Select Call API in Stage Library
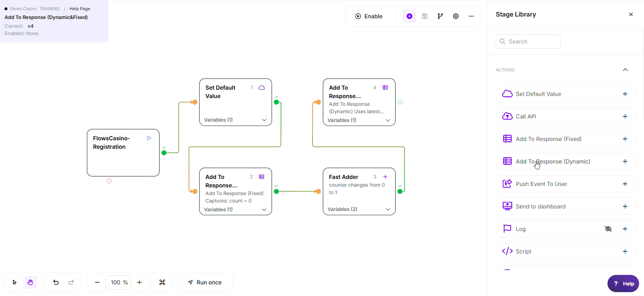Screen dimensions: 644x296 point(565,116)
